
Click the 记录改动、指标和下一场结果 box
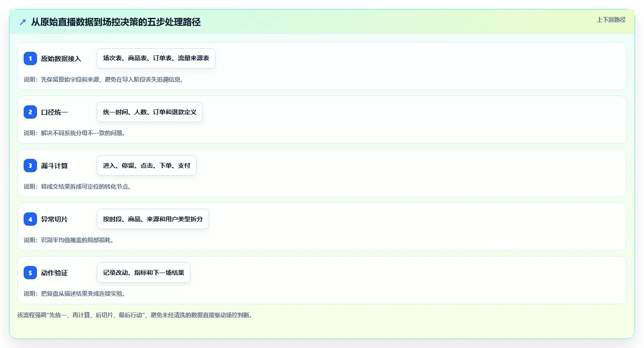point(144,273)
